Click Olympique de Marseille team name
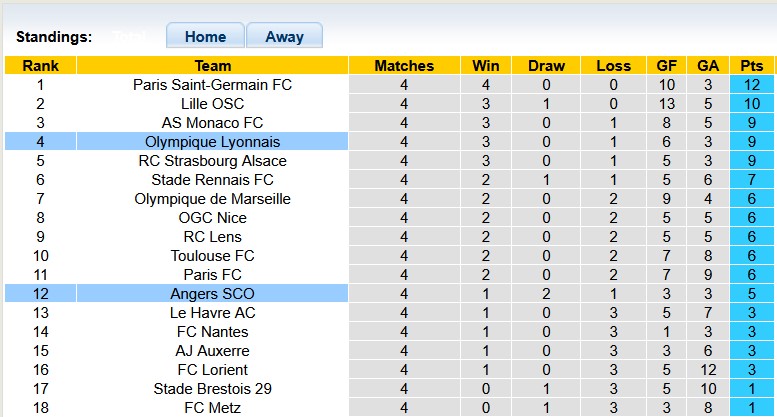This screenshot has height=417, width=777. [212, 199]
